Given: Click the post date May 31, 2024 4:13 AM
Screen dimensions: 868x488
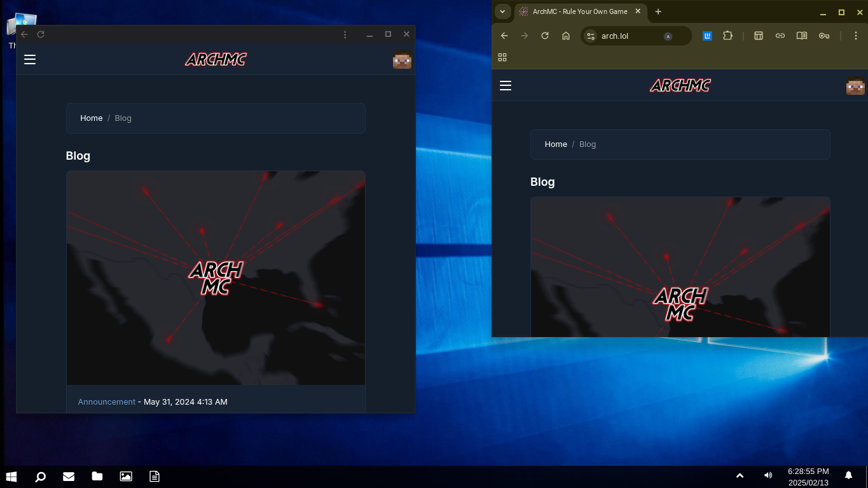Looking at the screenshot, I should point(186,402).
